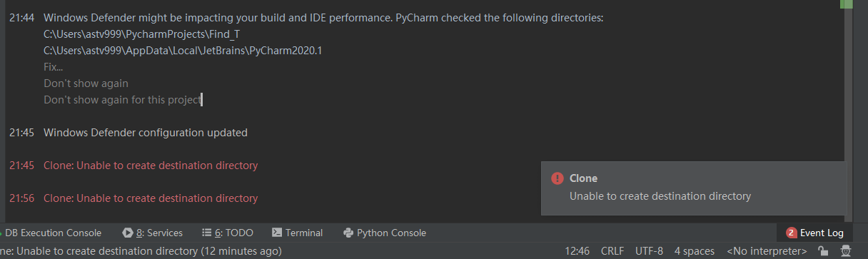Click the Python Console snake icon

pyautogui.click(x=348, y=233)
